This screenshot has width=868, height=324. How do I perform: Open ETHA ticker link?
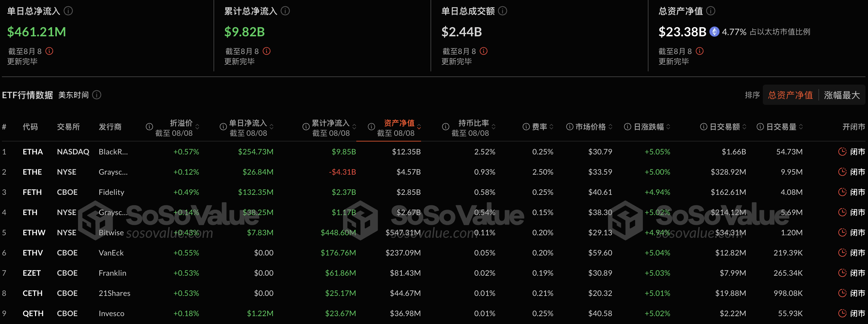[x=33, y=152]
